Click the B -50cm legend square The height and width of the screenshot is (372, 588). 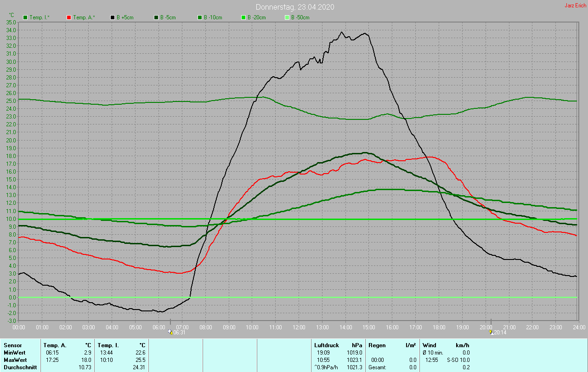287,17
